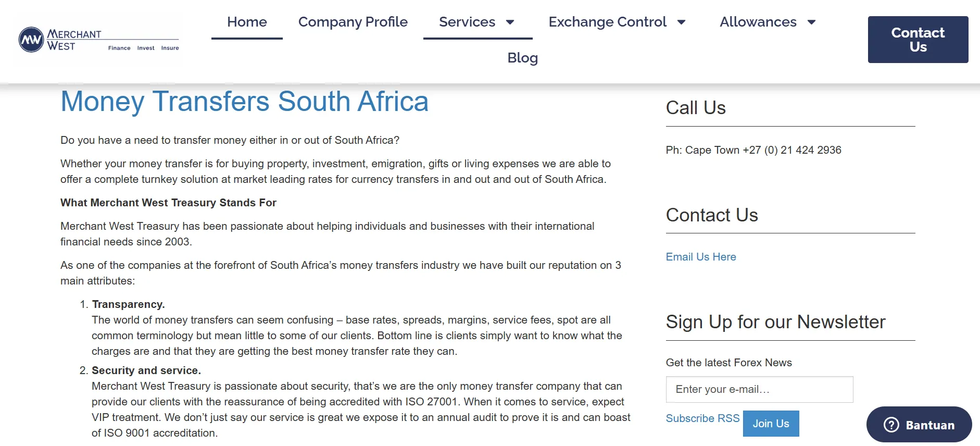The image size is (980, 446).
Task: Click the Merchant West MW logo
Action: (31, 40)
